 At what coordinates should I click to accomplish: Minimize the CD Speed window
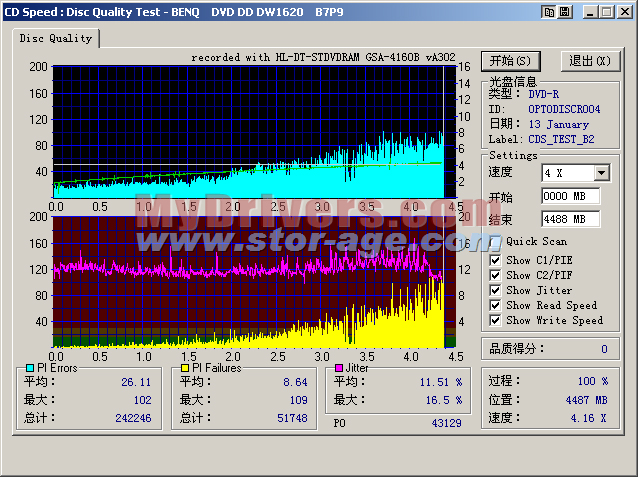pyautogui.click(x=590, y=12)
